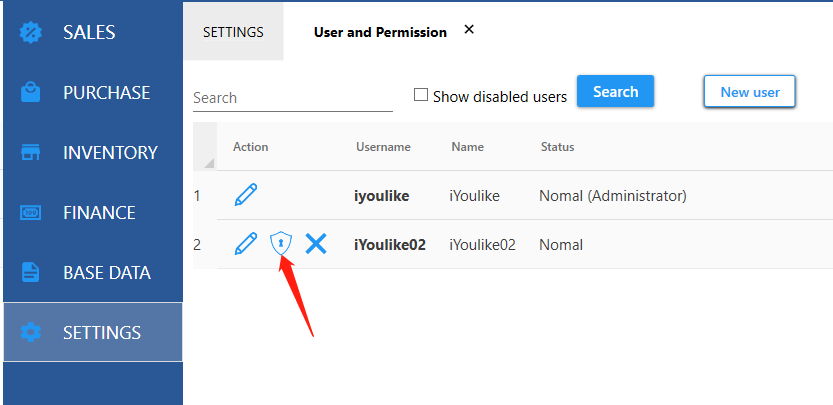Image resolution: width=833 pixels, height=405 pixels.
Task: Click the Base Data document icon
Action: point(30,273)
